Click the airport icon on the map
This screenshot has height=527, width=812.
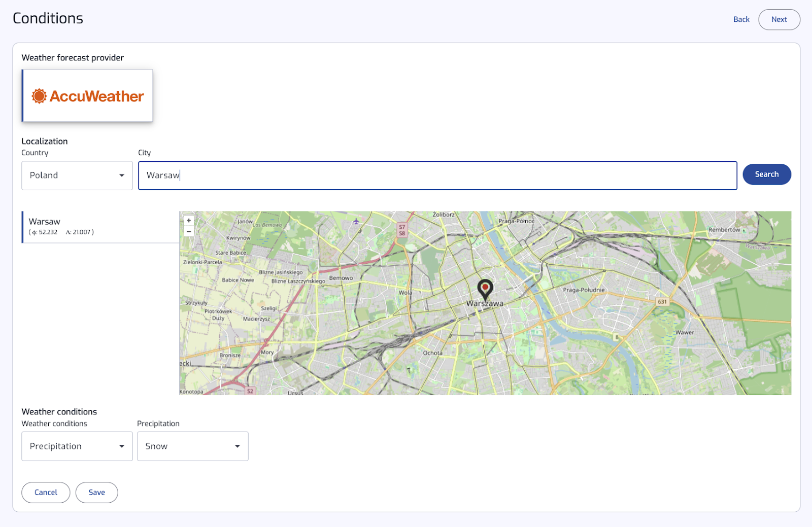pos(356,221)
